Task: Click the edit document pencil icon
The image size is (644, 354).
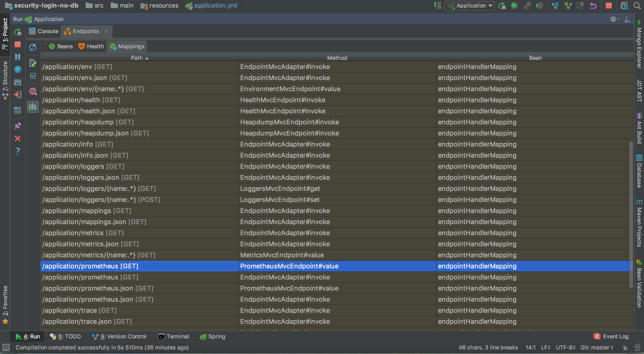Action: [33, 63]
